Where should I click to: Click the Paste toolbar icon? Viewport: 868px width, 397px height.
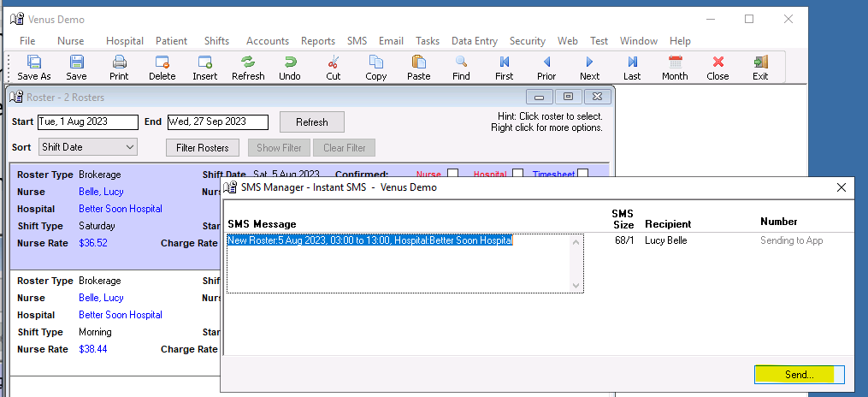coord(418,62)
